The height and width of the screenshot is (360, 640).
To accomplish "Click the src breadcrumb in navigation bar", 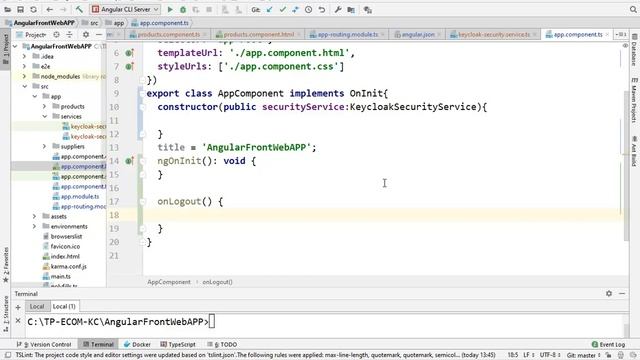I will [x=90, y=23].
